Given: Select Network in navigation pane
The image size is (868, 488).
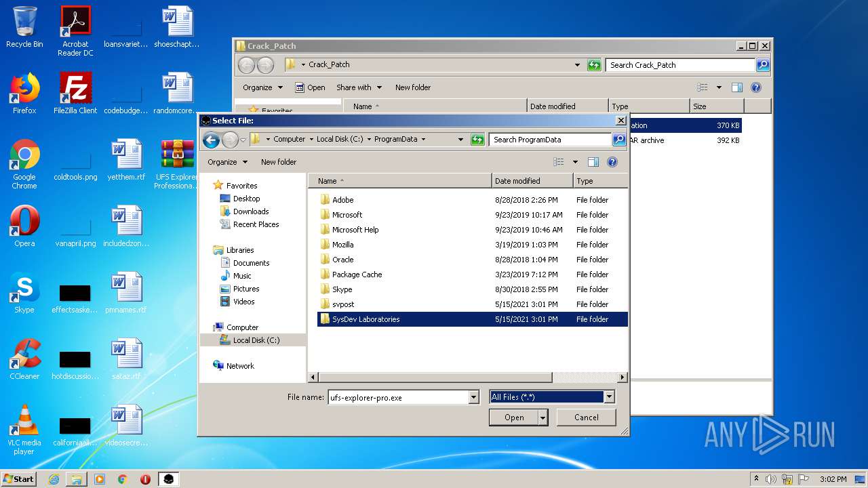Looking at the screenshot, I should point(233,366).
